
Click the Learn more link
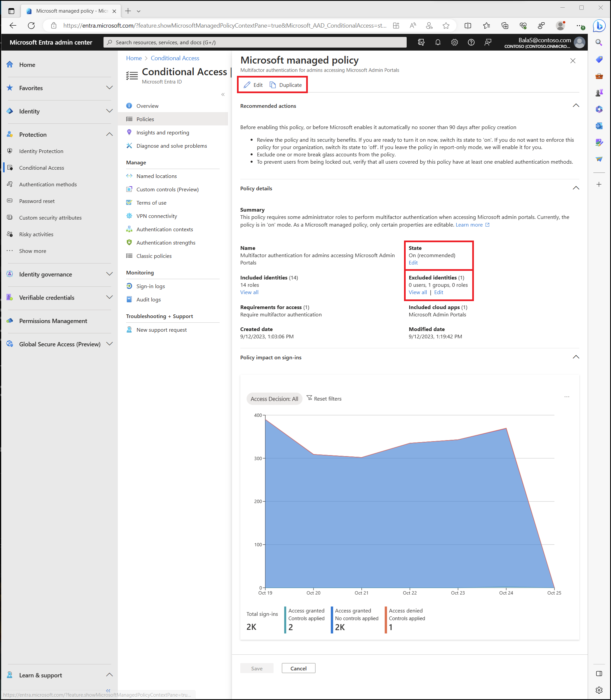coord(473,225)
